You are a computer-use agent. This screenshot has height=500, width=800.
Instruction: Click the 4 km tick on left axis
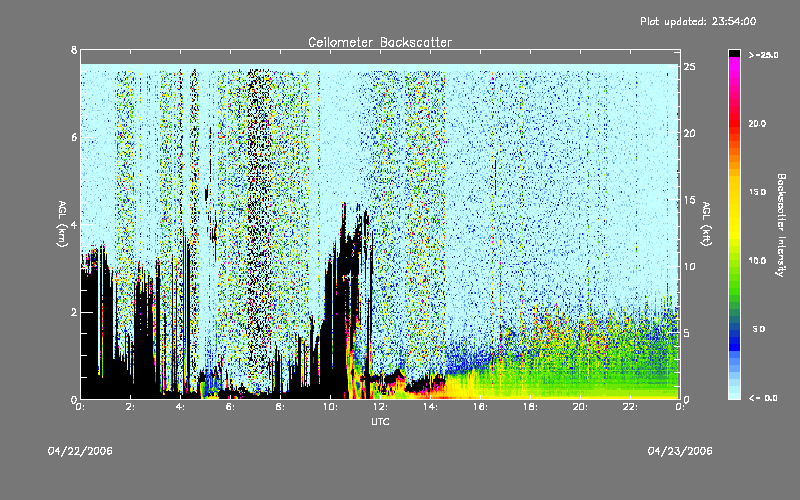[74, 224]
